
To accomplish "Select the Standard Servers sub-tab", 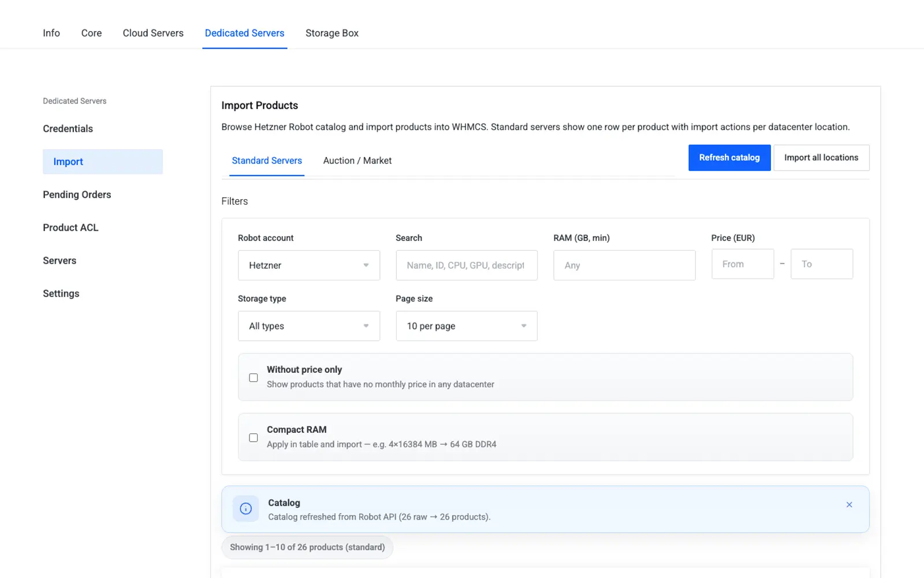I will pos(267,161).
